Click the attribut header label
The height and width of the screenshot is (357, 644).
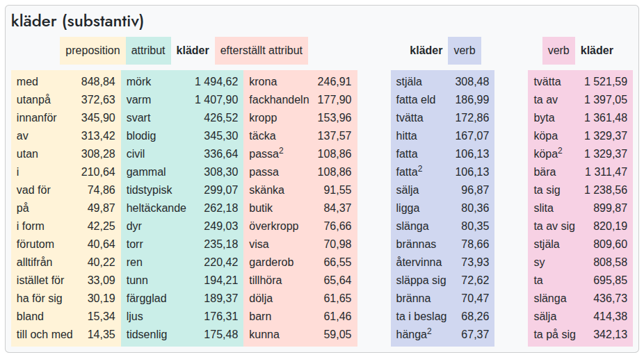click(x=148, y=51)
